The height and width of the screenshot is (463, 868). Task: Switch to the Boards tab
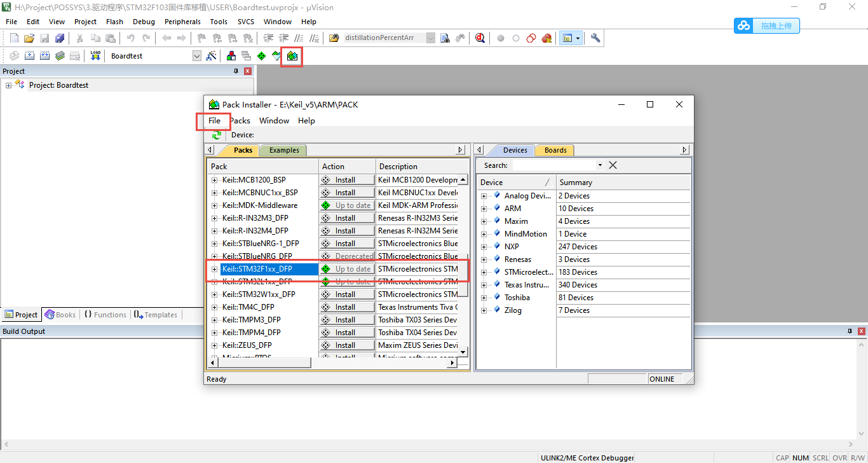(x=555, y=151)
